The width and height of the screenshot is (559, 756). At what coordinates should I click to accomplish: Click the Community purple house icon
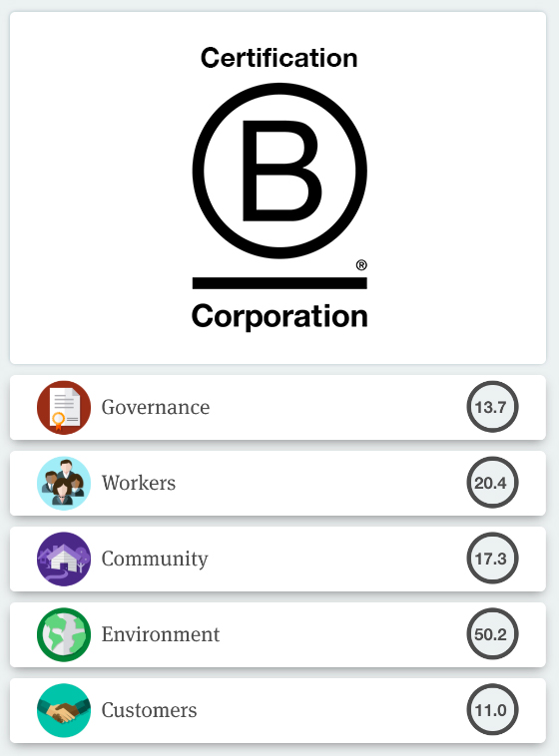pyautogui.click(x=64, y=559)
